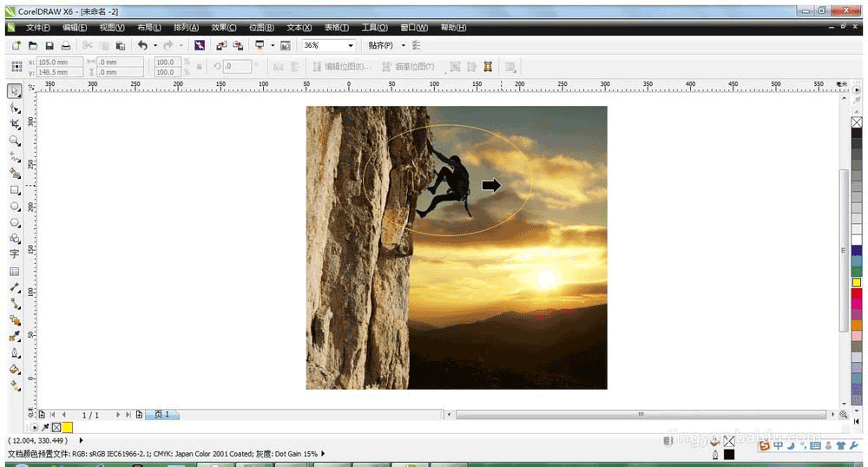Click the Undo arrow icon

point(143,45)
